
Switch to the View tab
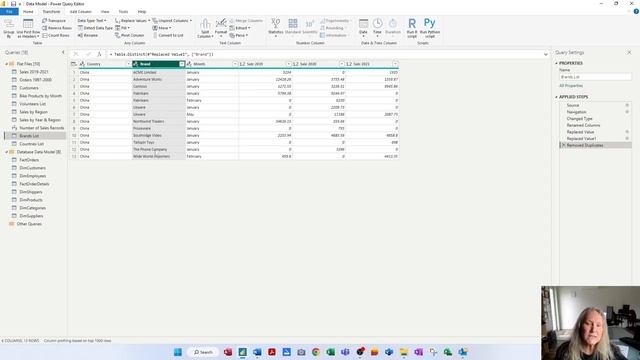click(105, 12)
